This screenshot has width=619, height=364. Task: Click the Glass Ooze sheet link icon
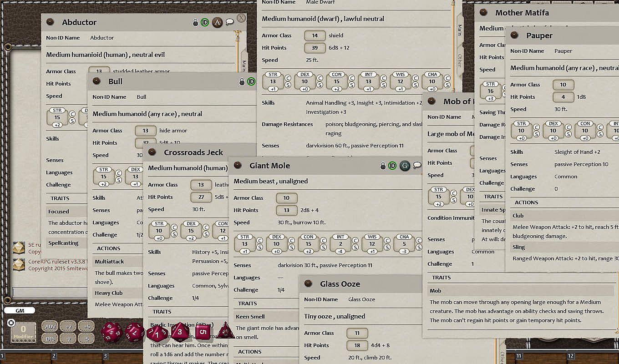pos(308,284)
